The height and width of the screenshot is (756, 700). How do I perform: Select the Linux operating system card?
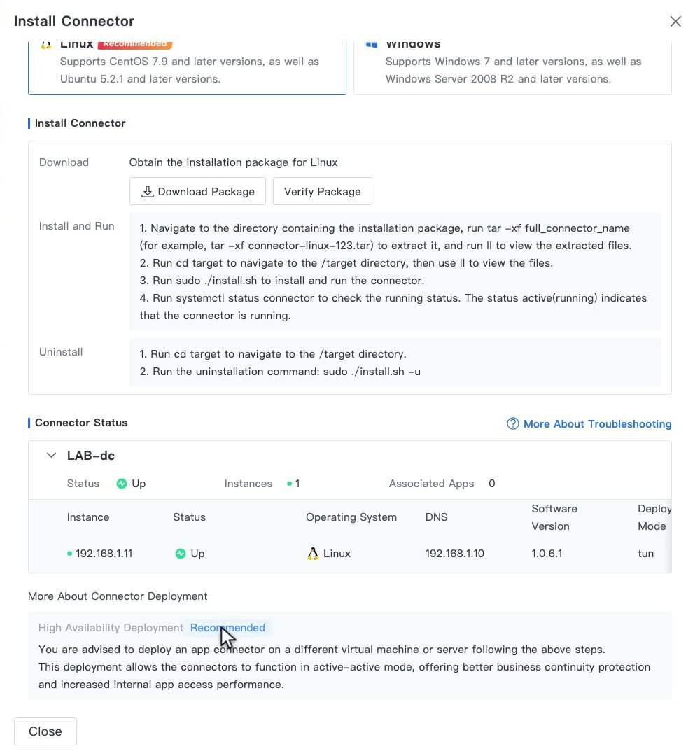point(187,68)
